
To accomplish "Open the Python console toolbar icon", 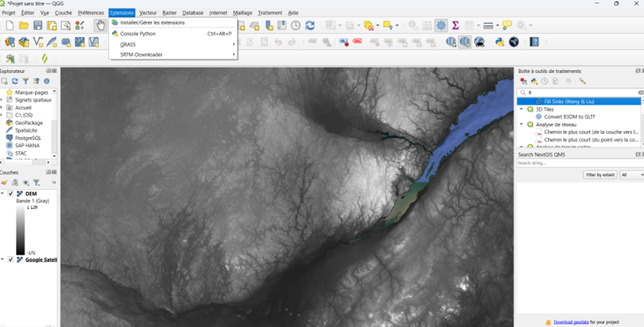I will point(499,42).
